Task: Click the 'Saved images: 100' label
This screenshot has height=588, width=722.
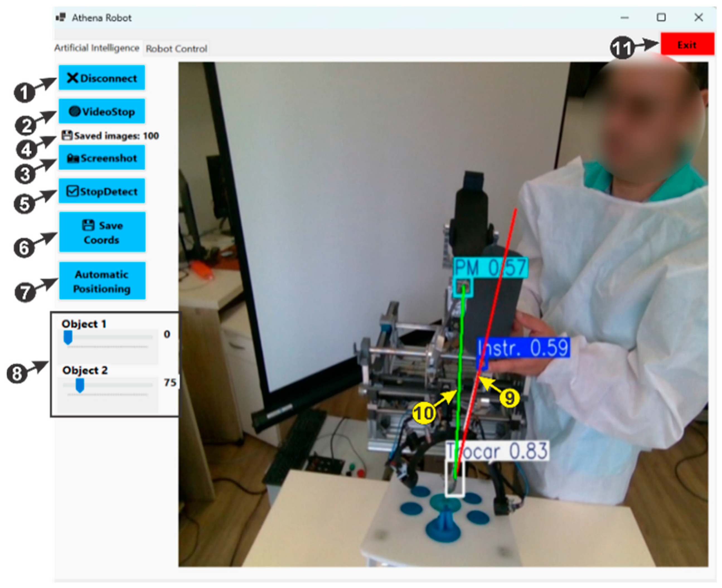Action: tap(110, 136)
